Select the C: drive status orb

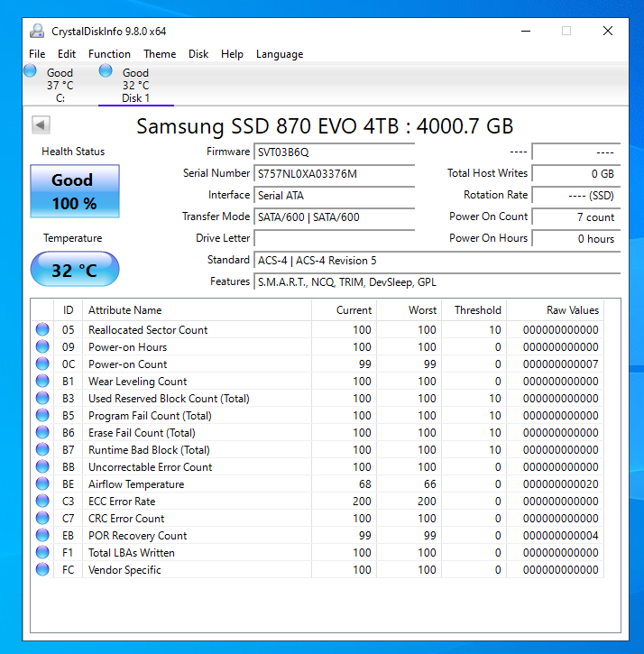tap(30, 70)
